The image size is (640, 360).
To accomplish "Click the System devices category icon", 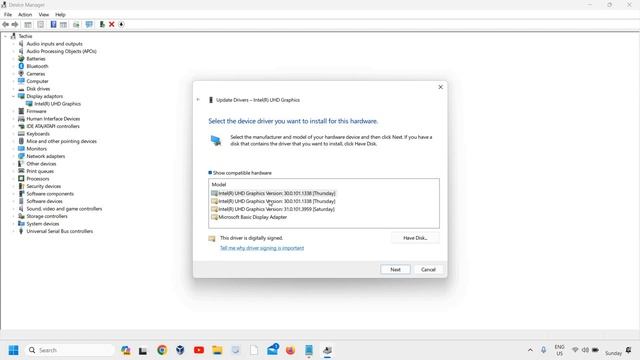I will tap(21, 224).
